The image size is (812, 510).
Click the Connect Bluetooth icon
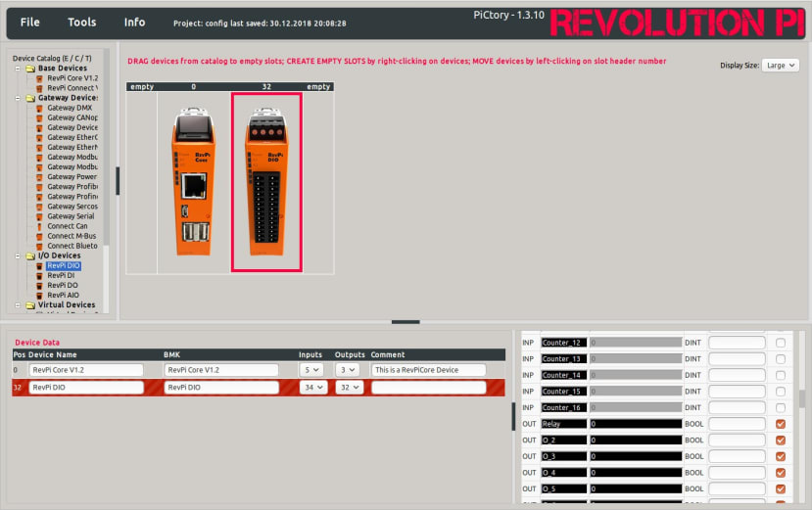39,246
